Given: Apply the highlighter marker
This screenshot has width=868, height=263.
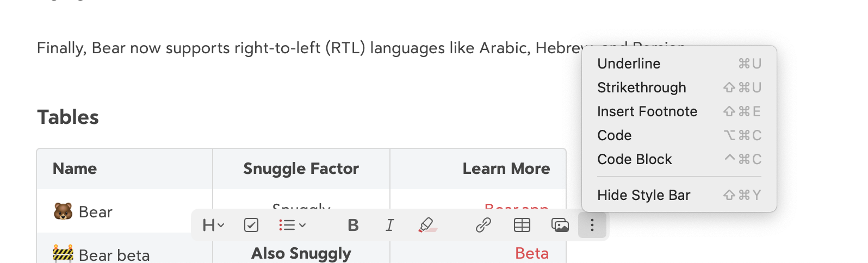Looking at the screenshot, I should click(427, 225).
